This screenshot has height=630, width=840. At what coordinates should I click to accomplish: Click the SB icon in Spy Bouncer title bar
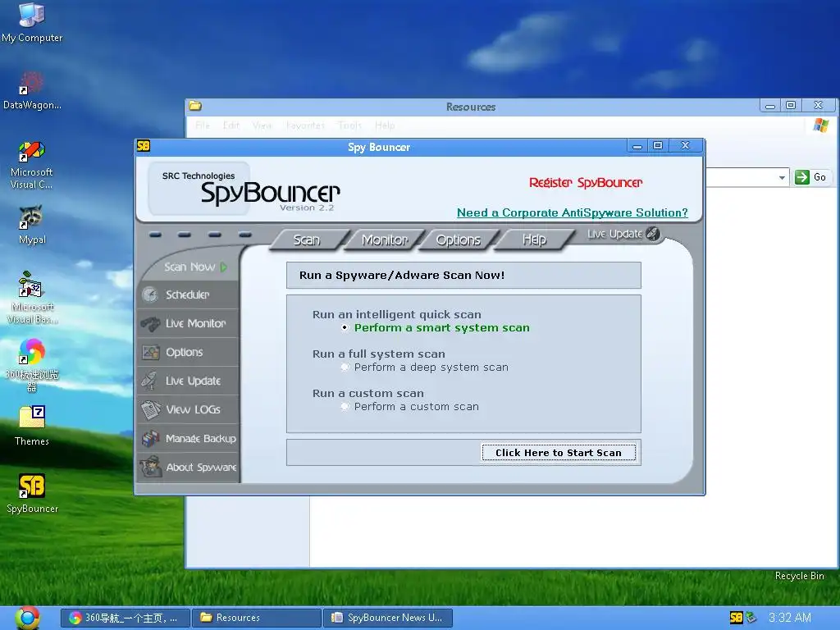pos(144,146)
